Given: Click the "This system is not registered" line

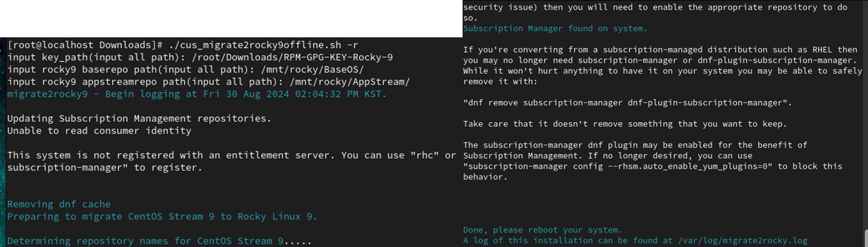Looking at the screenshot, I should [231, 155].
